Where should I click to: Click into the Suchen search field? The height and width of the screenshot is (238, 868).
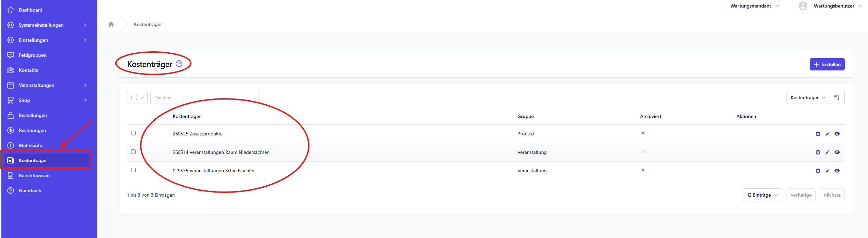click(x=205, y=97)
